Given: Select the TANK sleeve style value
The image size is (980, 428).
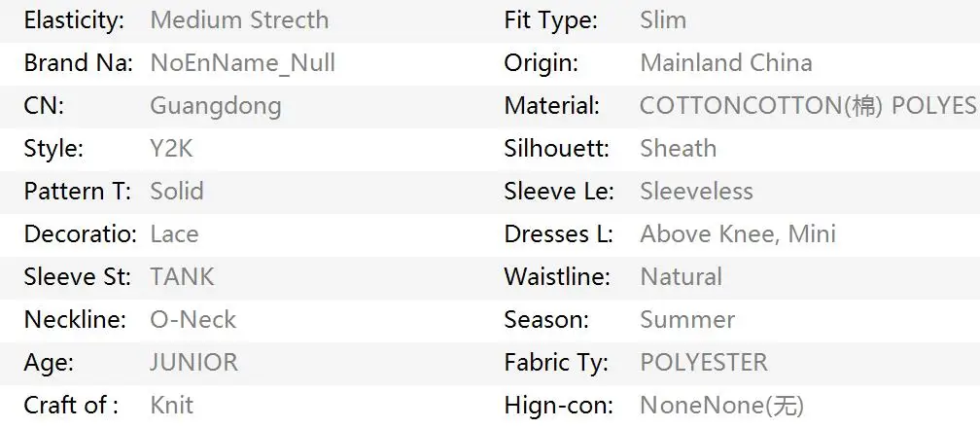Looking at the screenshot, I should [x=181, y=277].
